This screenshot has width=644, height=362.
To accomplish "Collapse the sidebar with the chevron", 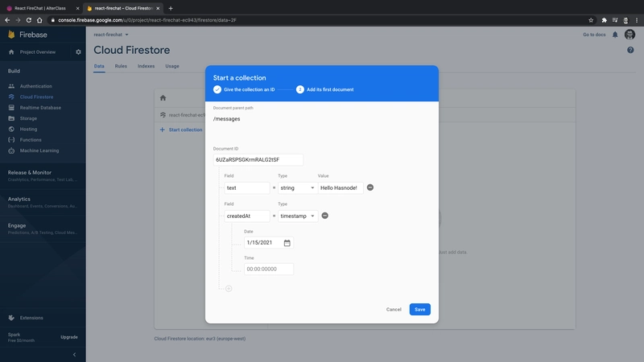I will (74, 355).
